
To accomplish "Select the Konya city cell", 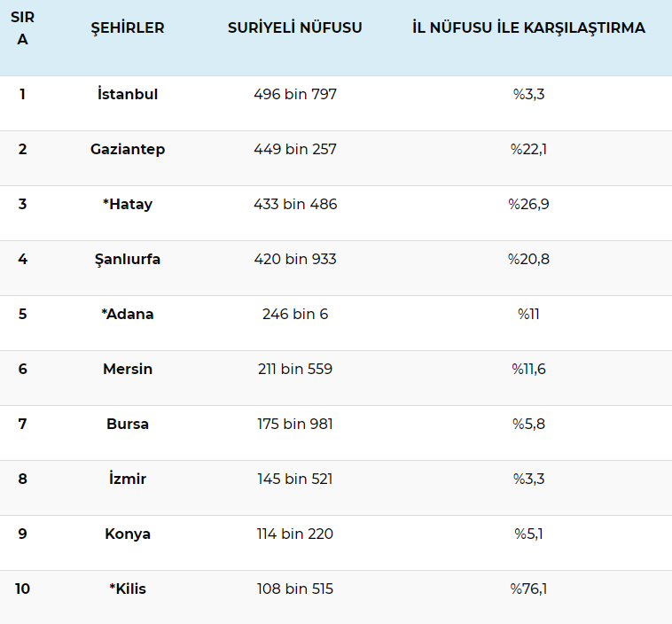I will 128,534.
